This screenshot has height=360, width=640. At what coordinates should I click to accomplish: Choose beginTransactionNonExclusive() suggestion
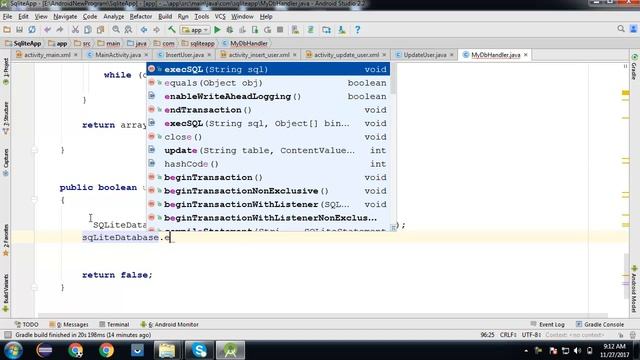(268, 191)
